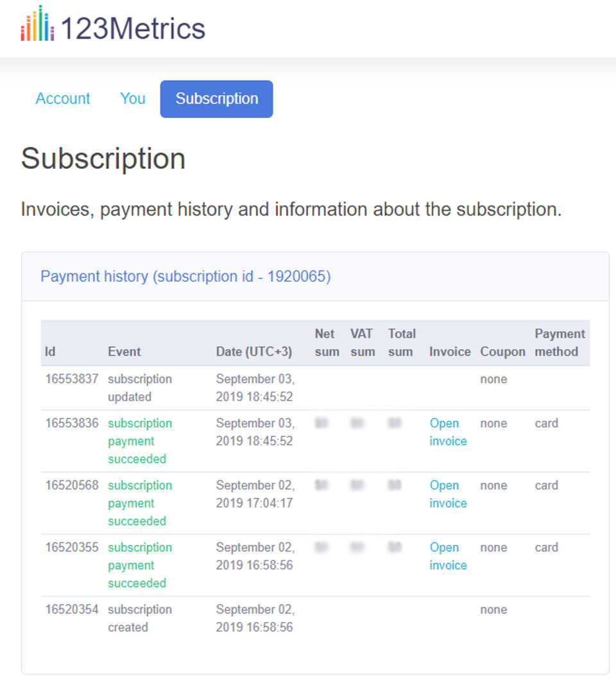This screenshot has height=681, width=616.
Task: Select row id 16553837
Action: pyautogui.click(x=72, y=379)
